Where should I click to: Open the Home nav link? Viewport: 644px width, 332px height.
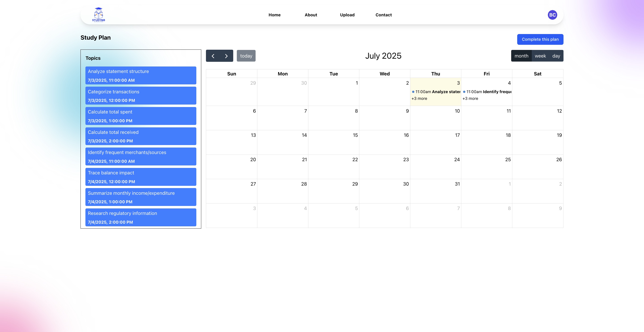[x=275, y=15]
